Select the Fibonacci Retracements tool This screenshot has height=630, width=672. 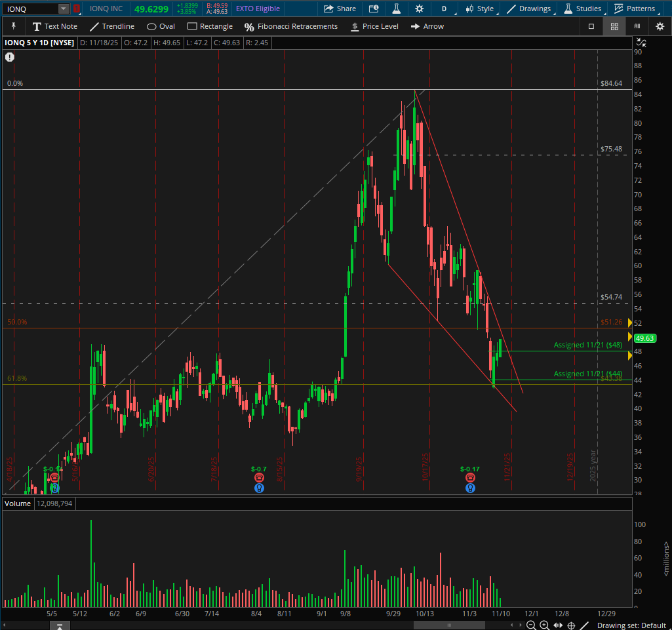[x=292, y=26]
